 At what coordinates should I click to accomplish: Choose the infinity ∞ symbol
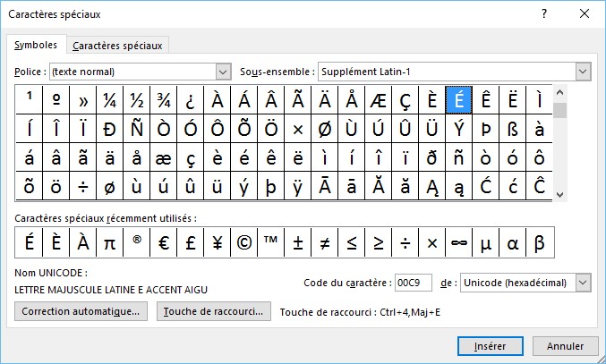(458, 242)
